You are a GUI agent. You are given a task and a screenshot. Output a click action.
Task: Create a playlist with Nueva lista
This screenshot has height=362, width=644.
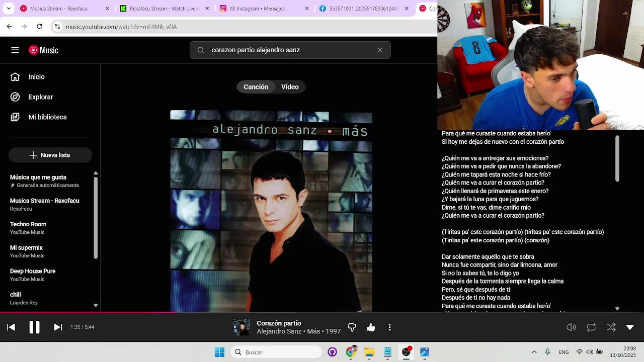click(x=50, y=155)
